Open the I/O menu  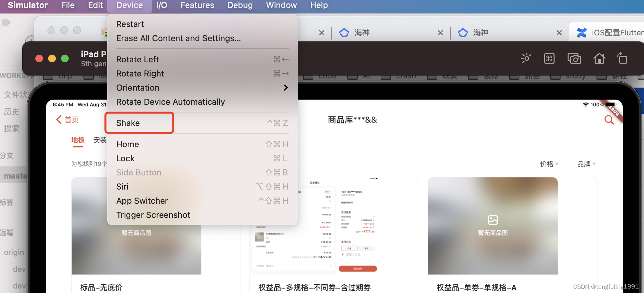tap(161, 5)
